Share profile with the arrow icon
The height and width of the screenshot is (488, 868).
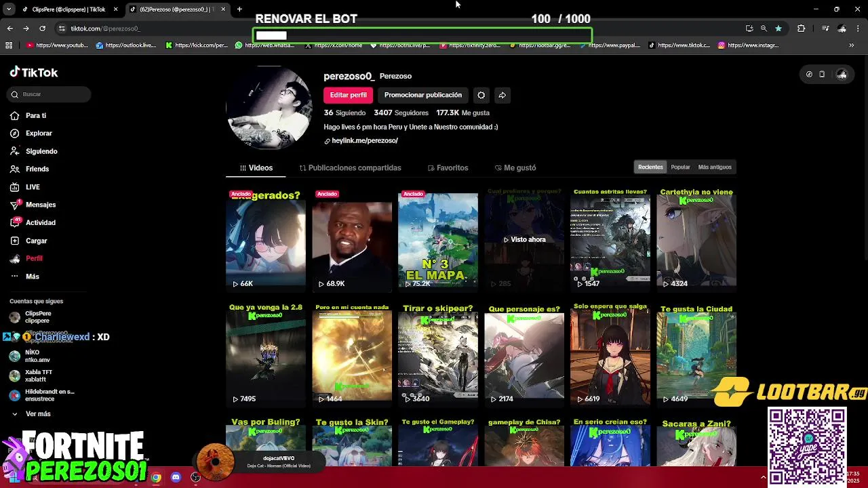[502, 95]
